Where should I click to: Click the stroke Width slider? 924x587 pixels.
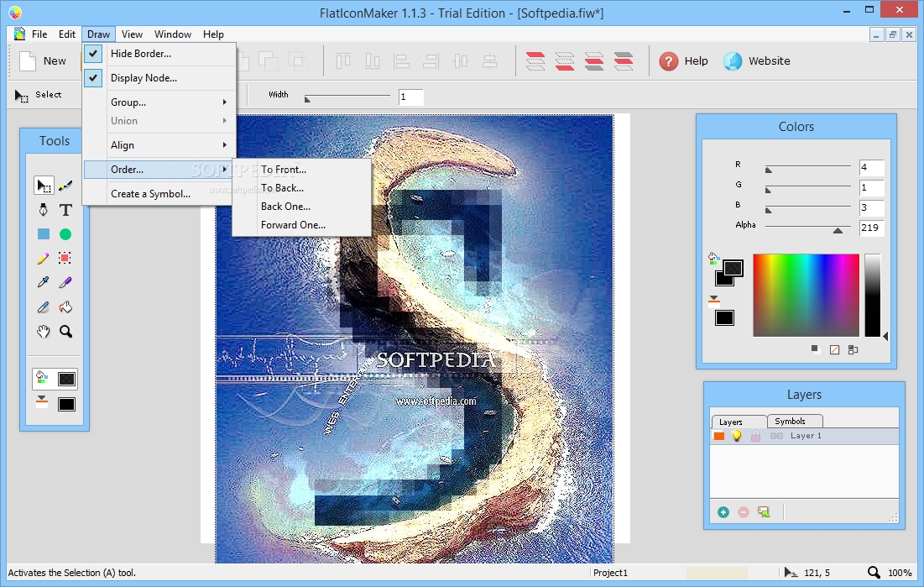pos(347,97)
